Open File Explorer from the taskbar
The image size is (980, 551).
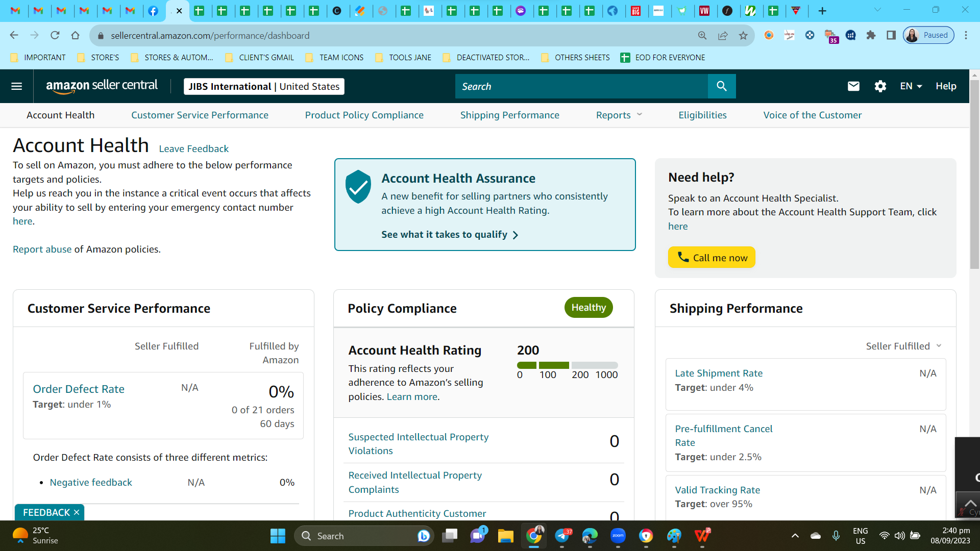505,536
